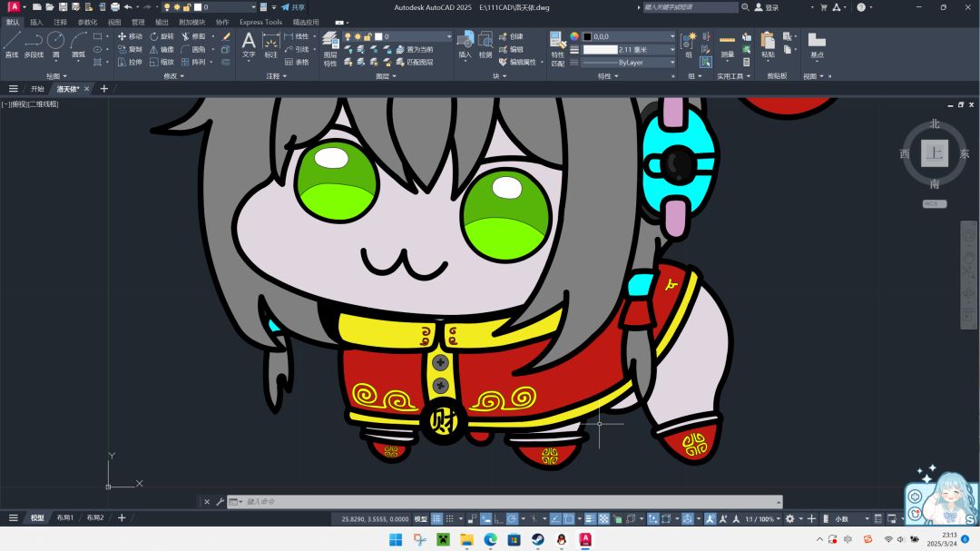Click the Mirror (镜像) tool
Screen dimensions: 980x551
click(162, 49)
